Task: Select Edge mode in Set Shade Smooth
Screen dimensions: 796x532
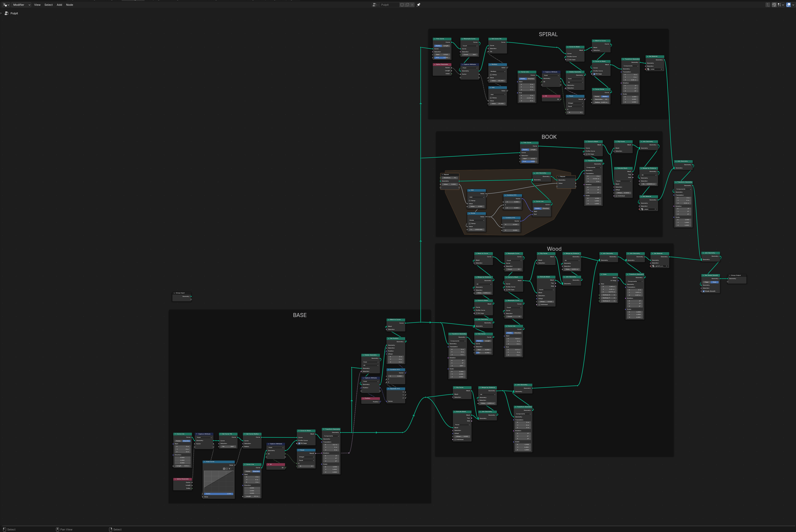Action: coord(707,282)
